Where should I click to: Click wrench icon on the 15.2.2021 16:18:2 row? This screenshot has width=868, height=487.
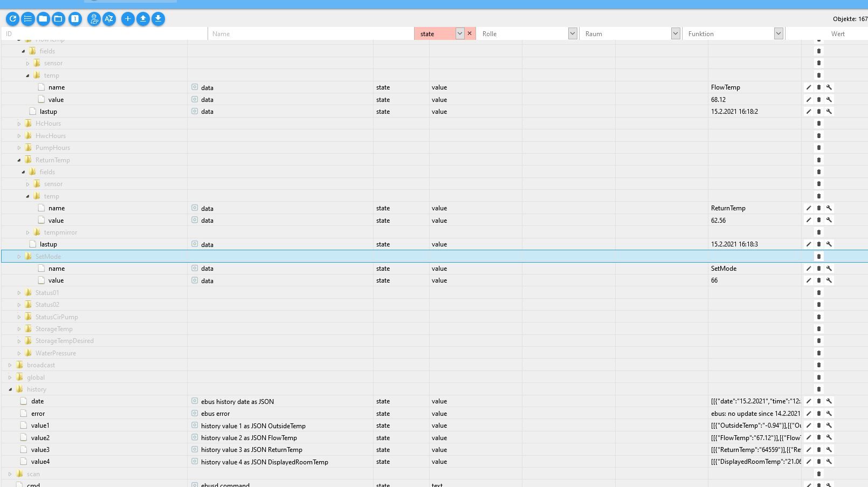pyautogui.click(x=829, y=112)
